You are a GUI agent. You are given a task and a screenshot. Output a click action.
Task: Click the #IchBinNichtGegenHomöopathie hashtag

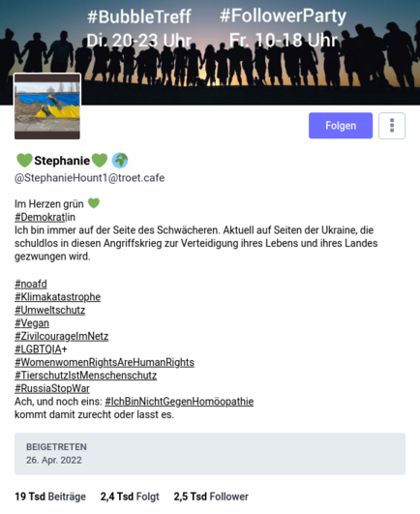click(x=179, y=402)
